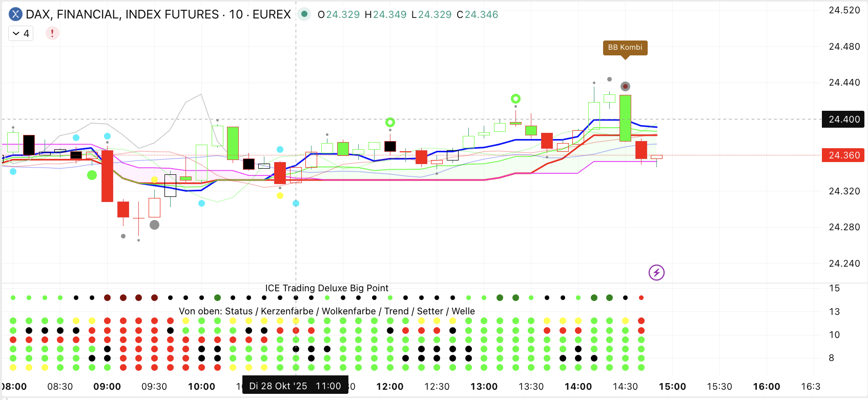This screenshot has width=868, height=400.
Task: Select the large red candle at 09:00
Action: pyautogui.click(x=107, y=175)
